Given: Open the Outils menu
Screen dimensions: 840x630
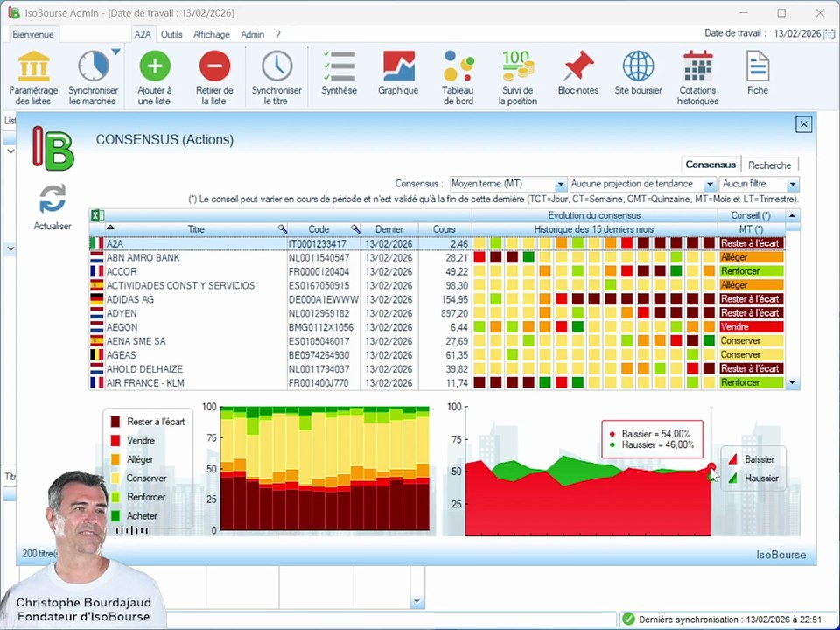Looking at the screenshot, I should (x=171, y=34).
